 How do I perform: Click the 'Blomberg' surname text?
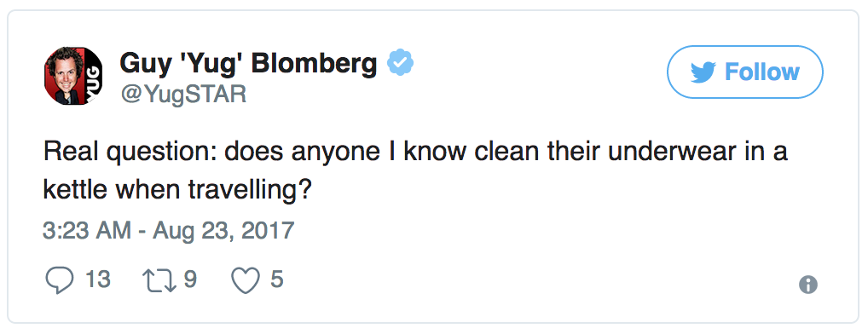314,66
